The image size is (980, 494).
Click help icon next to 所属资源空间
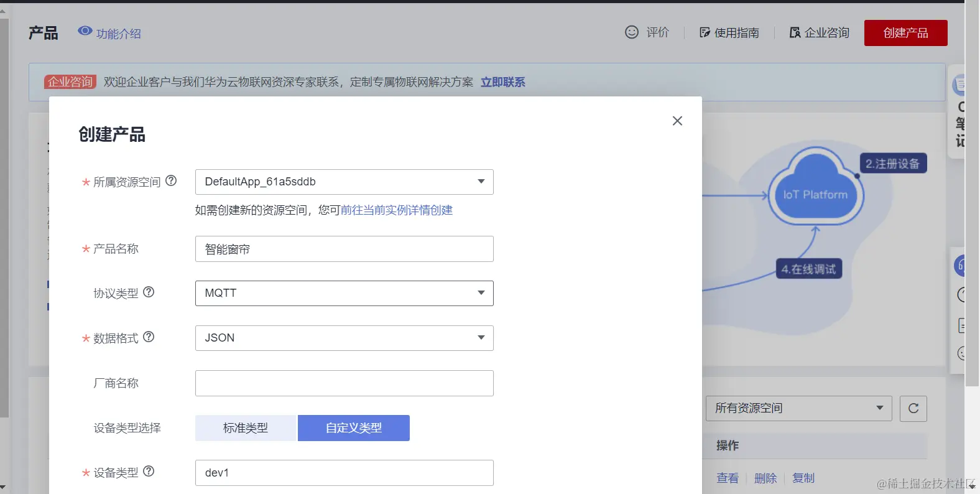(171, 180)
